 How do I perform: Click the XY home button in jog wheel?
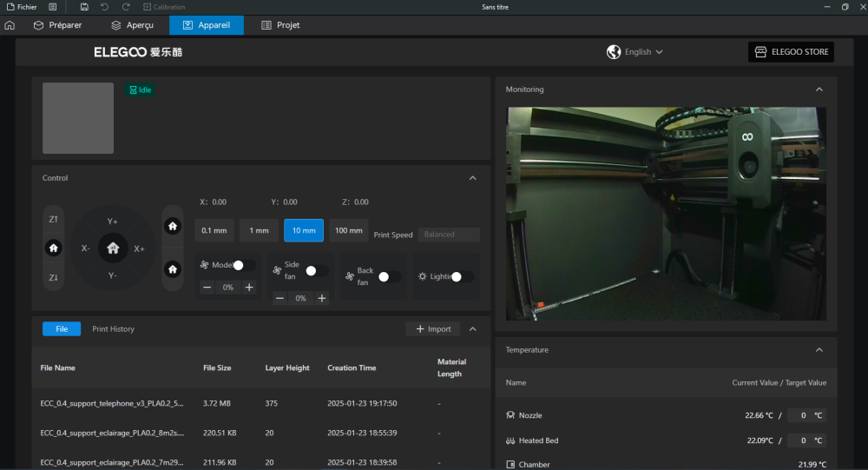[113, 248]
